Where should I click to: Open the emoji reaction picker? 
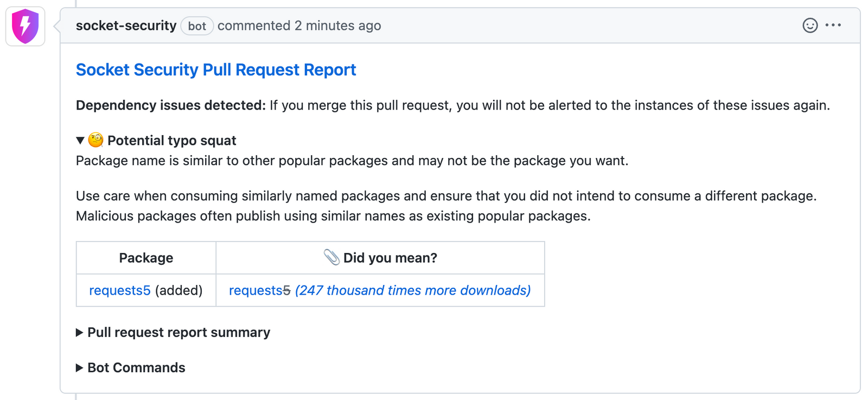point(809,26)
